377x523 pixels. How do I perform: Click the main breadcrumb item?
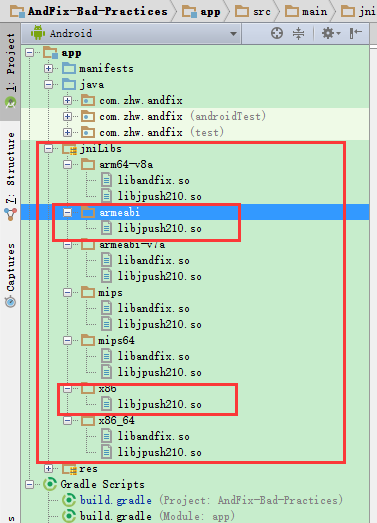(x=306, y=12)
